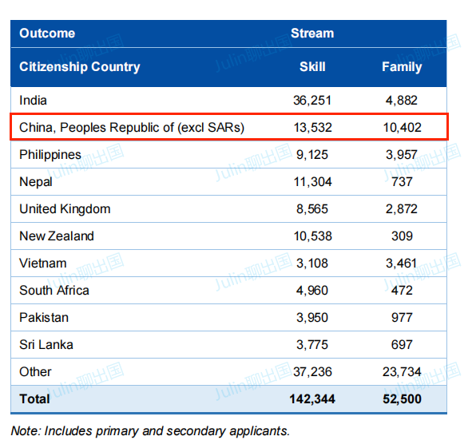Select Nepal Skill value 11,304
This screenshot has height=448, width=476.
(x=312, y=182)
